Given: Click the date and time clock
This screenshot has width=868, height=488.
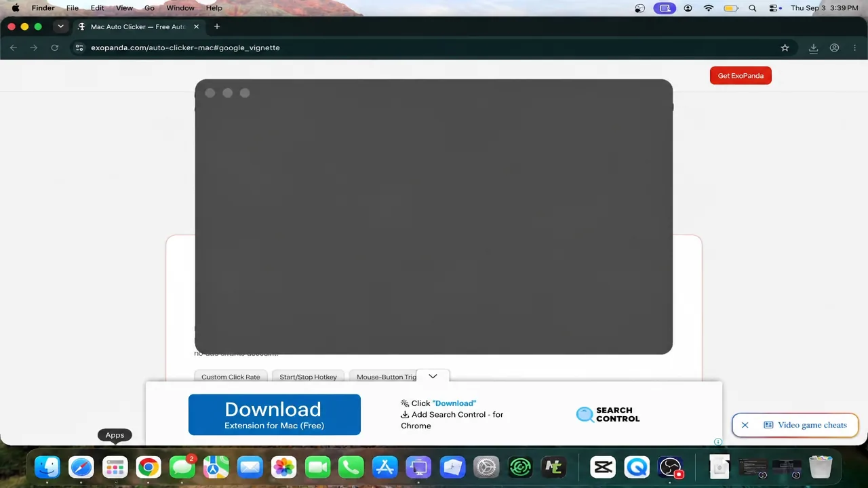Looking at the screenshot, I should (x=824, y=8).
